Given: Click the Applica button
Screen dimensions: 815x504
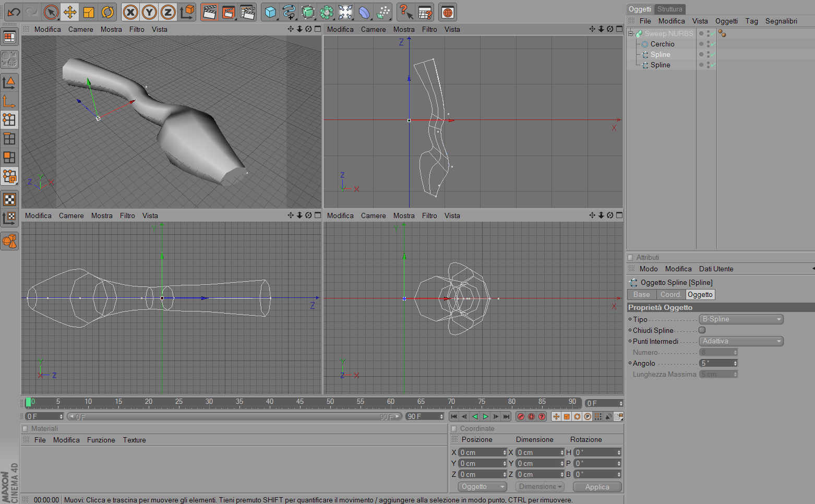Looking at the screenshot, I should click(x=597, y=487).
